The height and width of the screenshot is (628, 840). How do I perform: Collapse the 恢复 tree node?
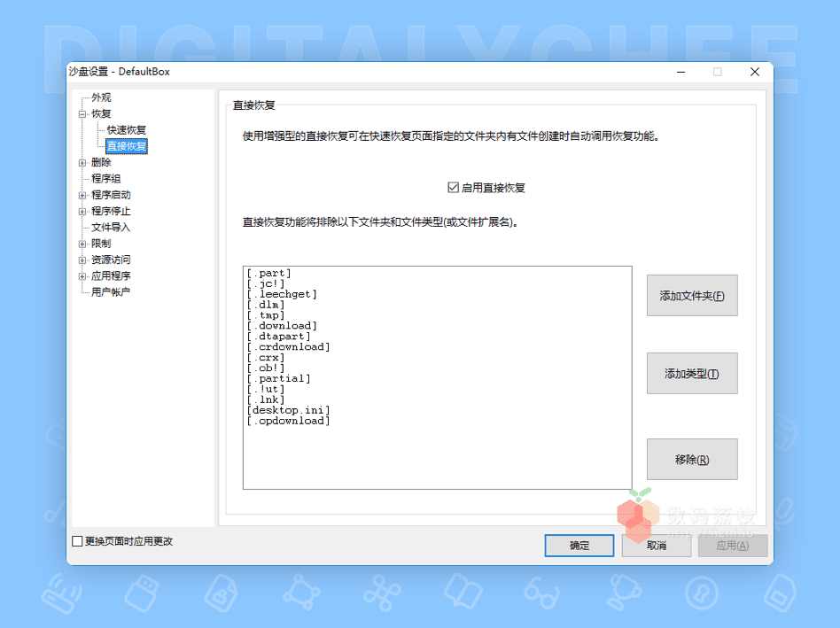pyautogui.click(x=82, y=114)
